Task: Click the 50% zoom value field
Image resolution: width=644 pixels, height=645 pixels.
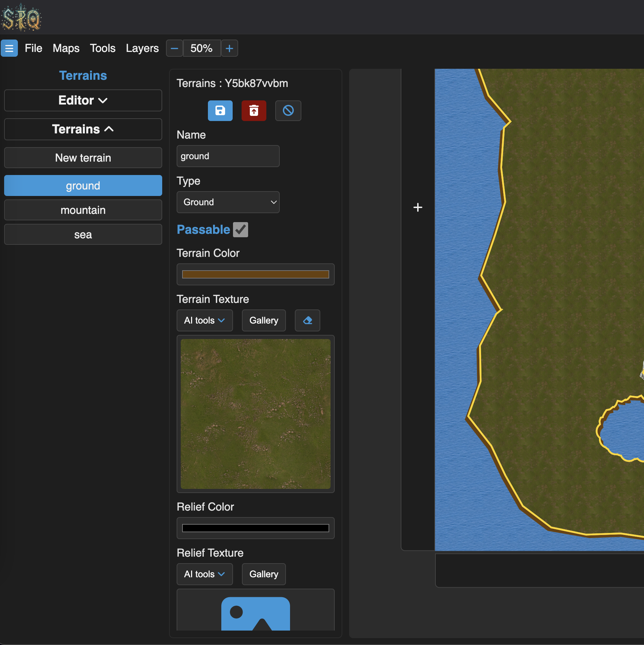Action: (202, 48)
